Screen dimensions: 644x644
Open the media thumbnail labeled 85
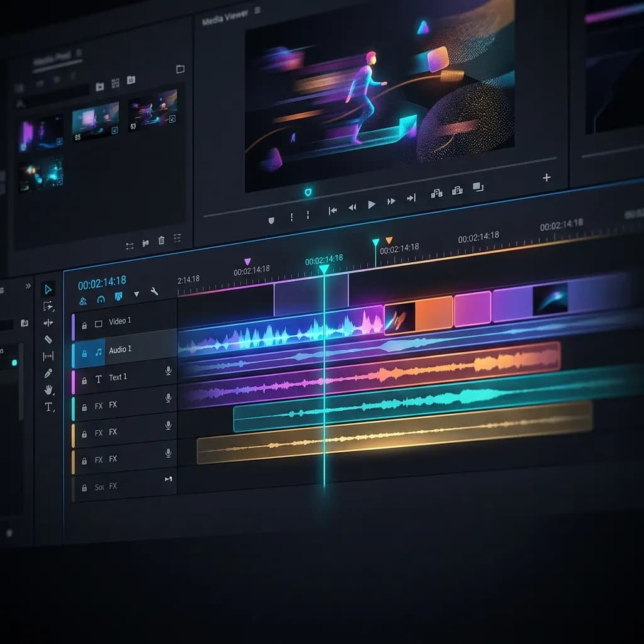click(x=96, y=122)
